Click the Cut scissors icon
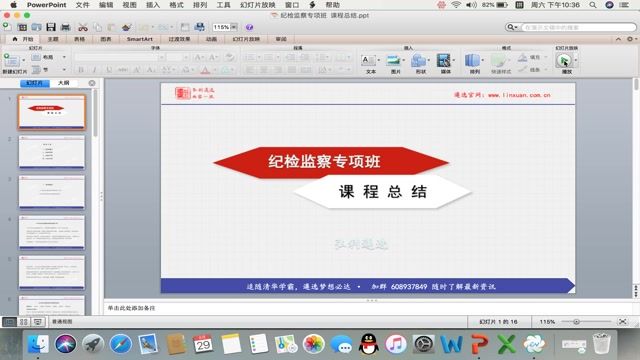The height and width of the screenshot is (360, 640). (83, 27)
